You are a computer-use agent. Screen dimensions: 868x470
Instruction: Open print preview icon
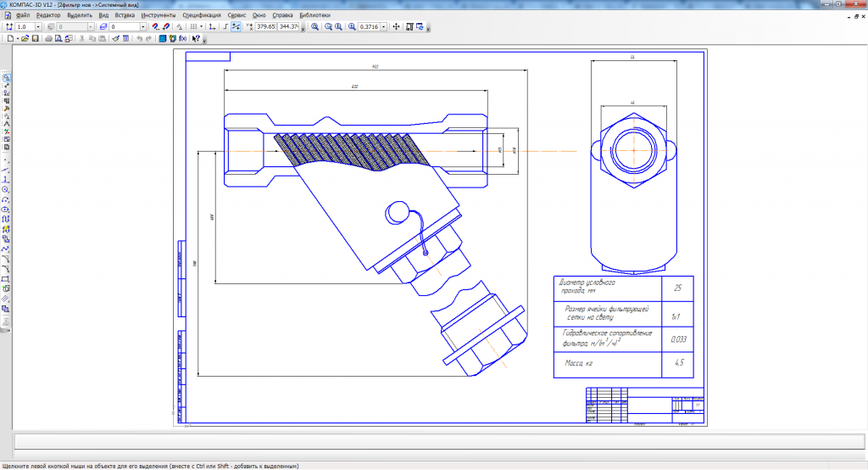58,39
